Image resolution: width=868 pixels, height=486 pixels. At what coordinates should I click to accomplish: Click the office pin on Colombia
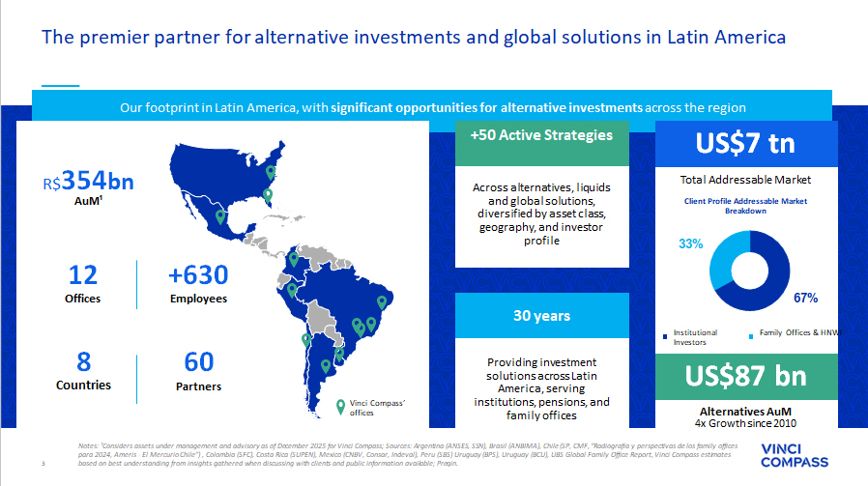[294, 259]
